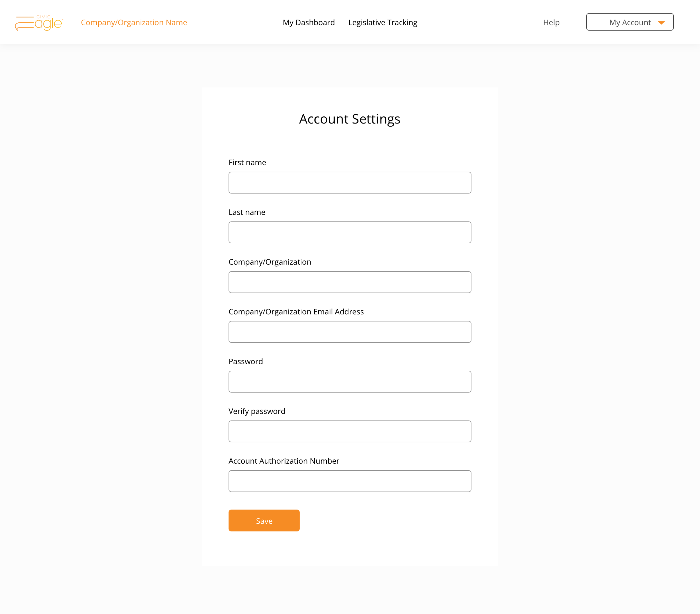Click the Account Settings heading
700x614 pixels.
click(350, 119)
